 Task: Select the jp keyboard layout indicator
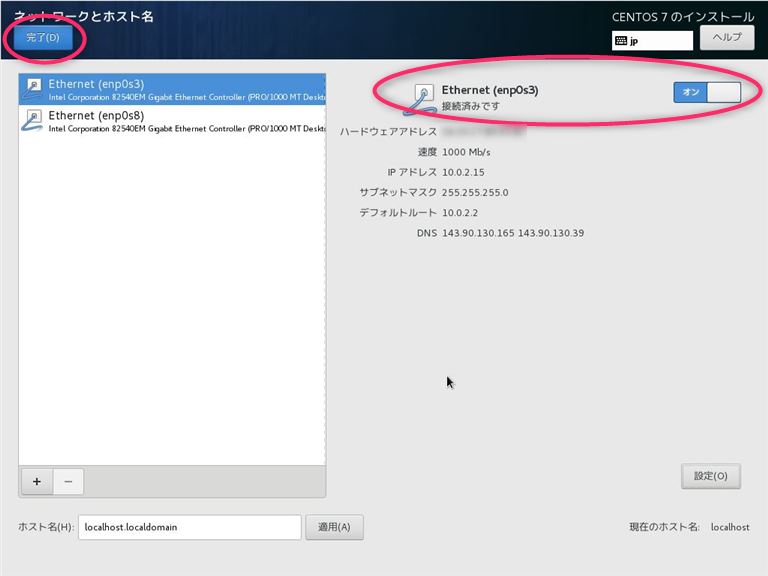[652, 41]
